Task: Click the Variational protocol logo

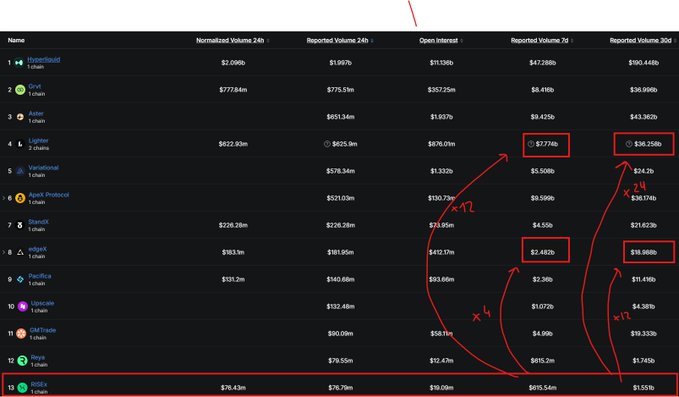Action: 20,171
